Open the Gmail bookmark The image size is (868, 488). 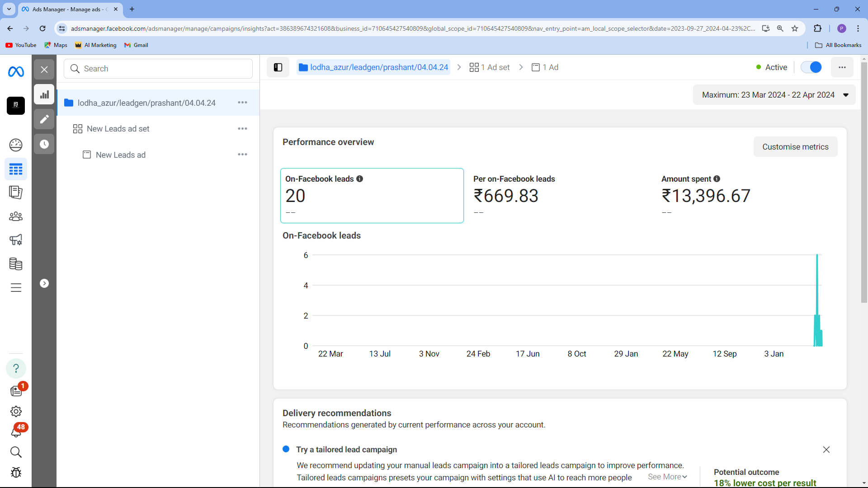point(136,45)
